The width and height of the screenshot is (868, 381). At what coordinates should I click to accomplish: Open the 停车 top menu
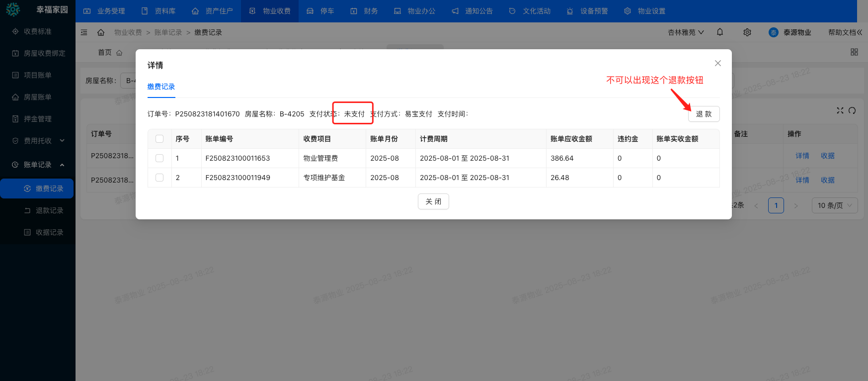pyautogui.click(x=320, y=11)
